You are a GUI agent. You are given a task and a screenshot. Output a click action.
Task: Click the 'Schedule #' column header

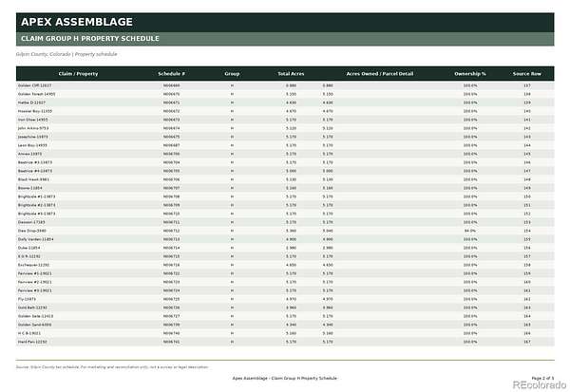[x=172, y=74]
